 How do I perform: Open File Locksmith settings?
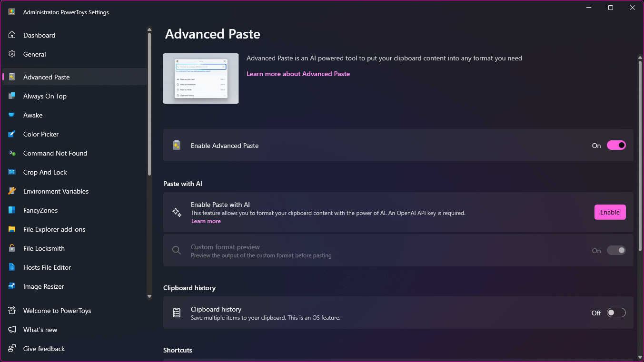coord(42,248)
